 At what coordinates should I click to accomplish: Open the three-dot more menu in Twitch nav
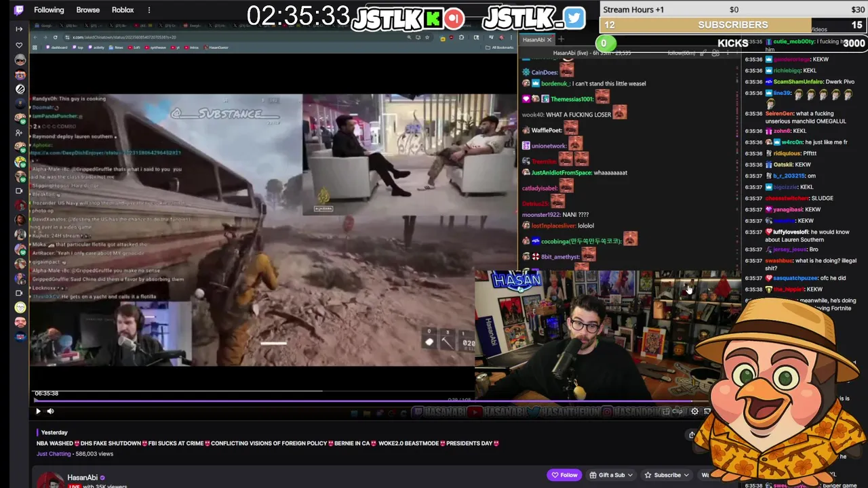pos(149,10)
